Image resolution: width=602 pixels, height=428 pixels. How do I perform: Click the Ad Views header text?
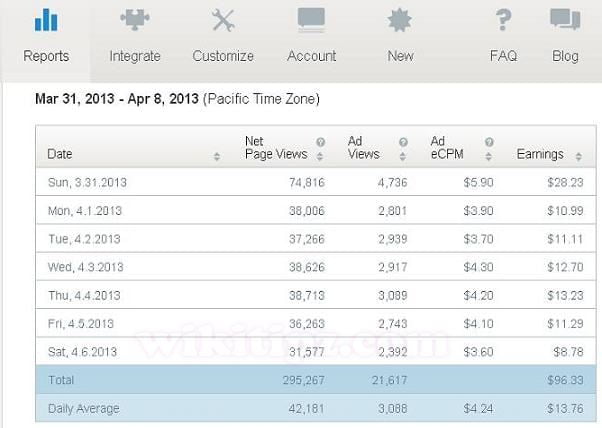point(364,147)
